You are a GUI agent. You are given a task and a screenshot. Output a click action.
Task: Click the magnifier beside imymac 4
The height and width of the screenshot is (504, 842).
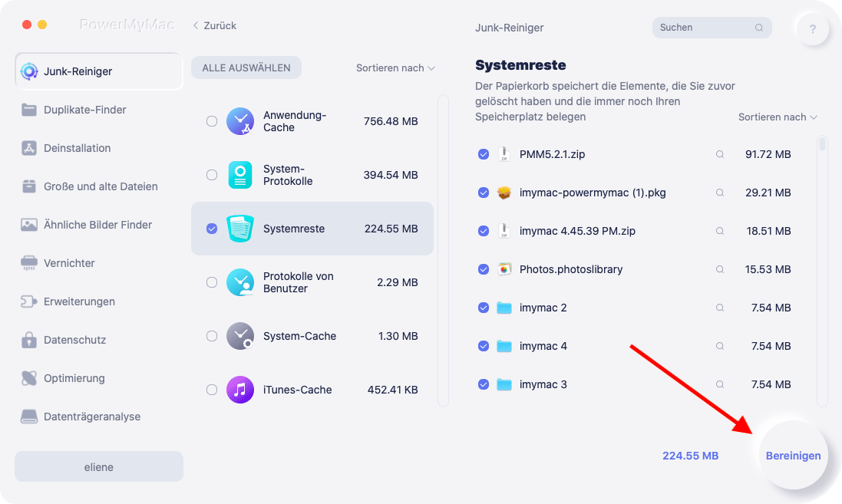719,346
